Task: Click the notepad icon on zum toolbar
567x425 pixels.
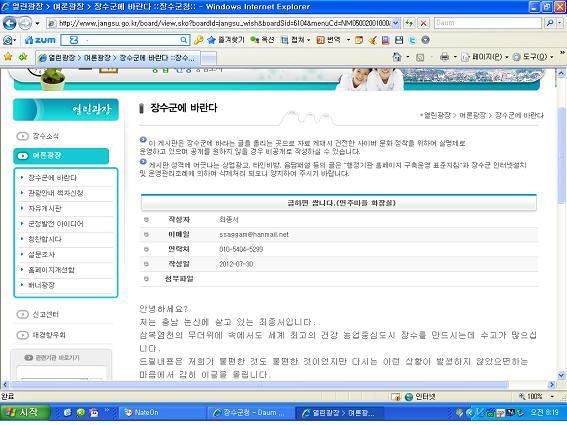Action: [359, 40]
